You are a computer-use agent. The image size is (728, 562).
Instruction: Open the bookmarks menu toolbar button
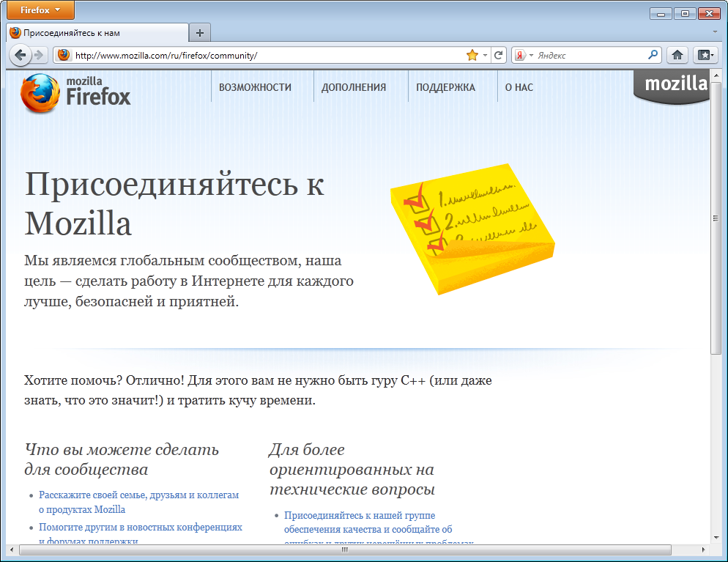click(x=705, y=55)
